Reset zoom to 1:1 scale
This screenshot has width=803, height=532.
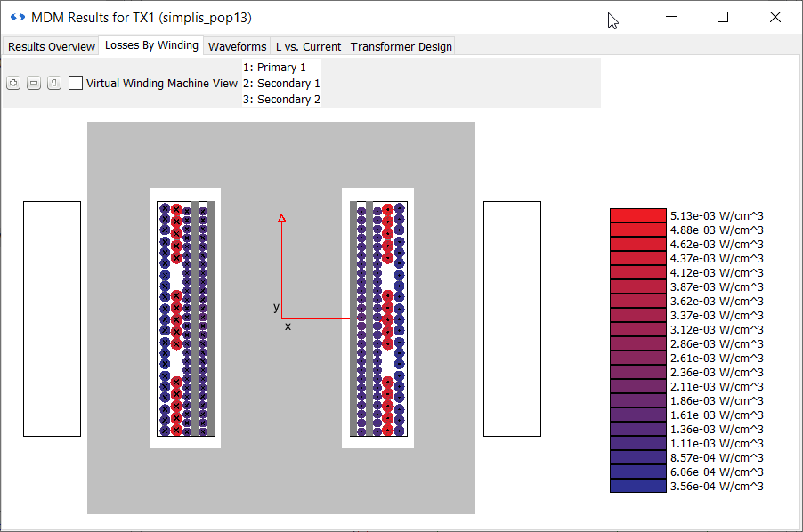click(x=54, y=83)
